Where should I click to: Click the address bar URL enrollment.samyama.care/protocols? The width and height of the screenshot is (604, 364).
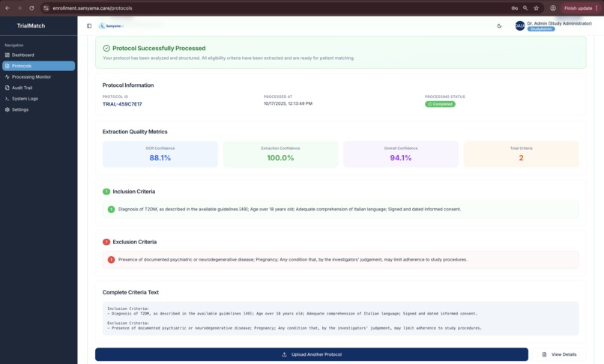tap(92, 8)
